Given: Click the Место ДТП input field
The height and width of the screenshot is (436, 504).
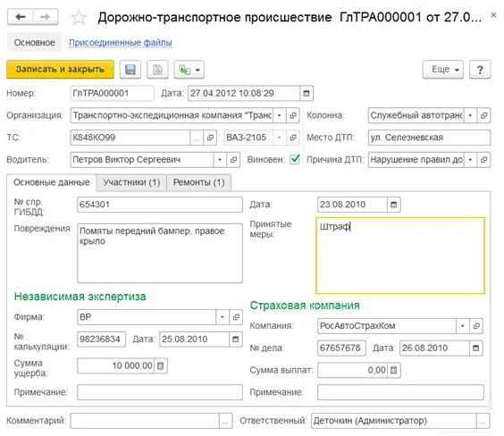Looking at the screenshot, I should [429, 138].
